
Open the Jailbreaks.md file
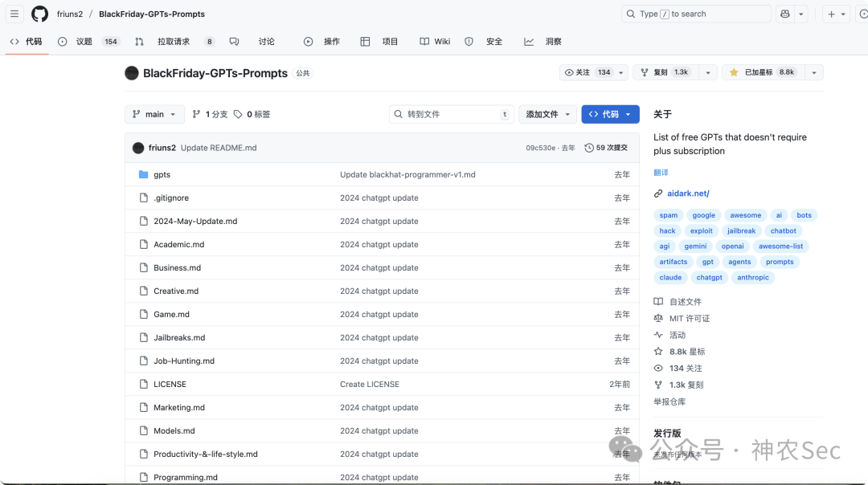point(179,337)
